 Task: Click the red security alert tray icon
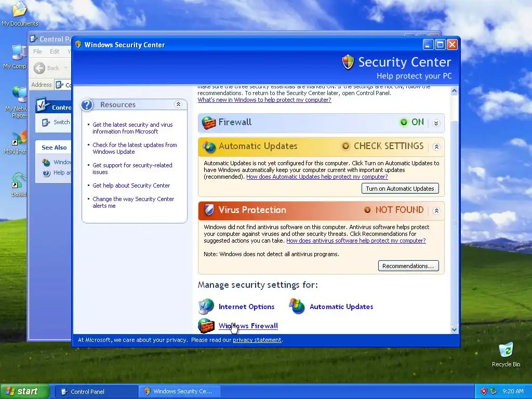click(x=484, y=391)
